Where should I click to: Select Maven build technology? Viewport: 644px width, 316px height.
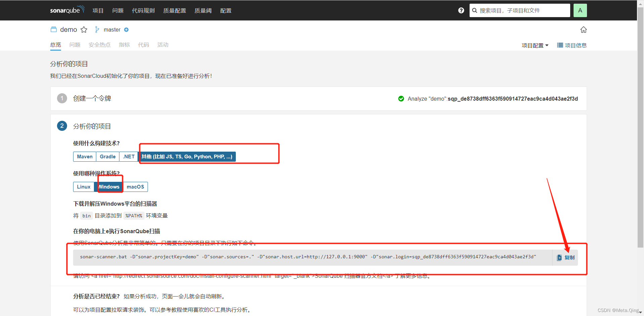(x=85, y=157)
